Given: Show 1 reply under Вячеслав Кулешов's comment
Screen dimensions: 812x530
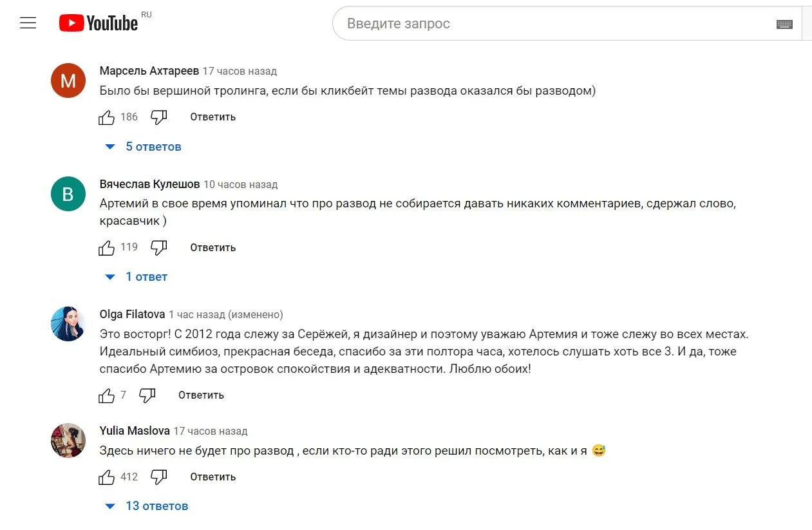Looking at the screenshot, I should point(147,276).
